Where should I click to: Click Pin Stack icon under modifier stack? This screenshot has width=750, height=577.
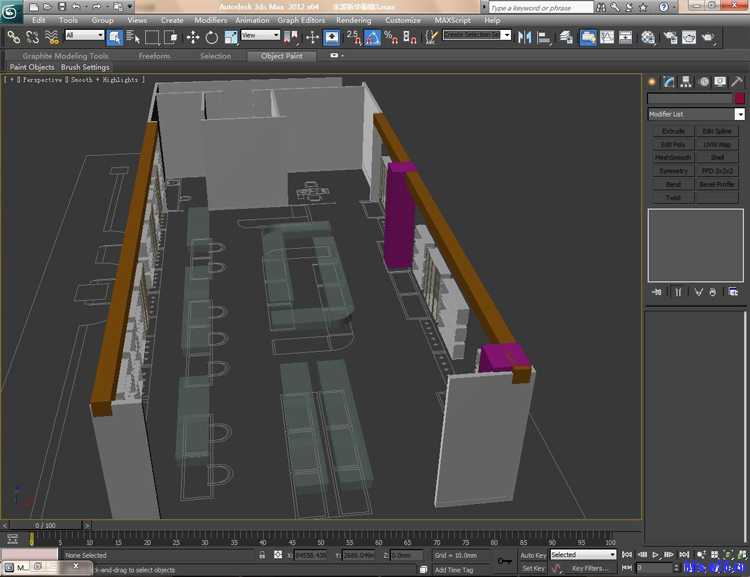[657, 292]
